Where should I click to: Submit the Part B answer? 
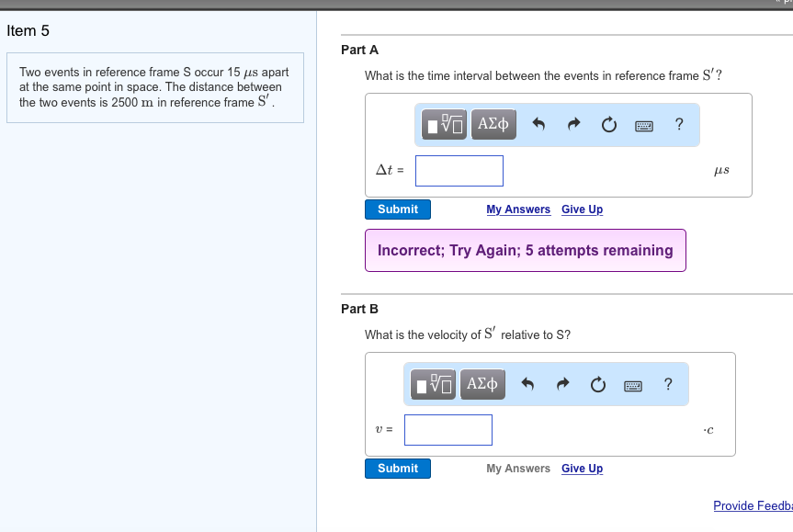(x=397, y=469)
